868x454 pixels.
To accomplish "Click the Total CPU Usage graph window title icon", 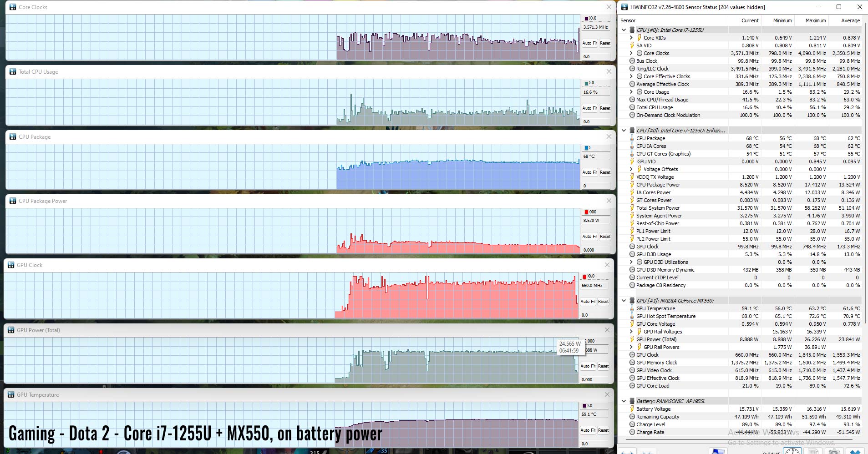I will [13, 71].
